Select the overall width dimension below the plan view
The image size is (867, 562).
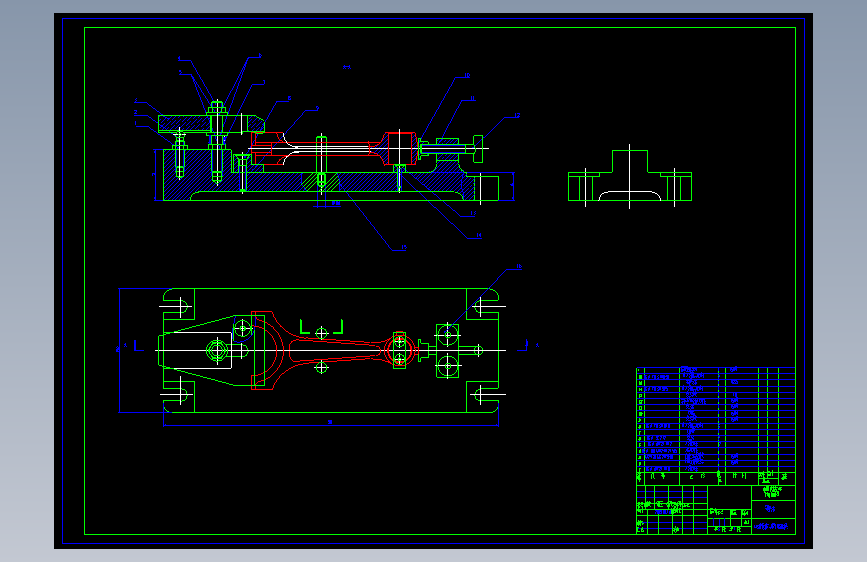331,423
